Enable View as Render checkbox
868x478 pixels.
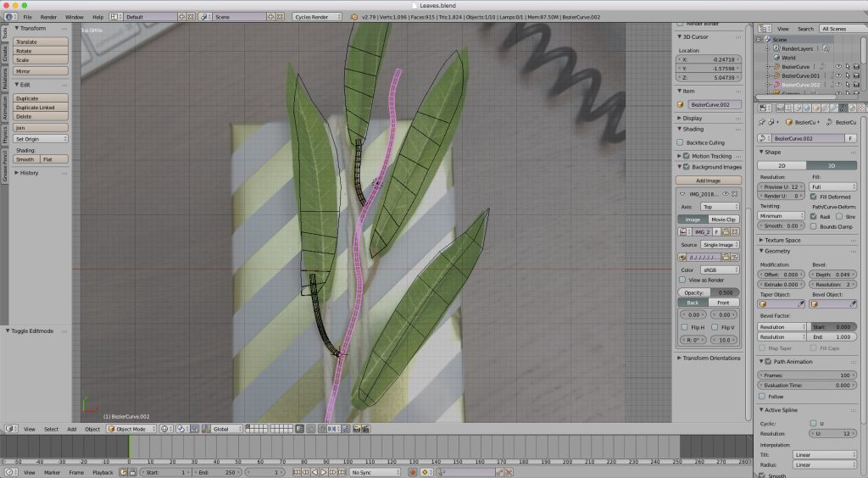pyautogui.click(x=682, y=280)
